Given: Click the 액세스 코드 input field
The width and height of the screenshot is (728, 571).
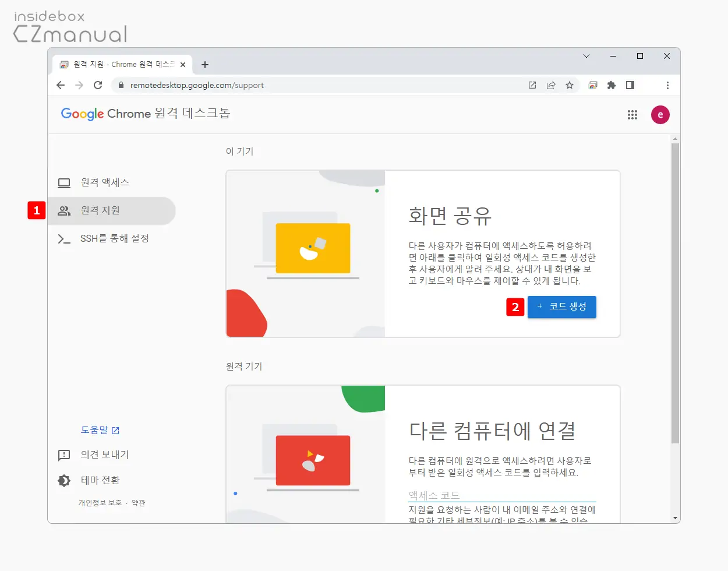Looking at the screenshot, I should click(503, 495).
